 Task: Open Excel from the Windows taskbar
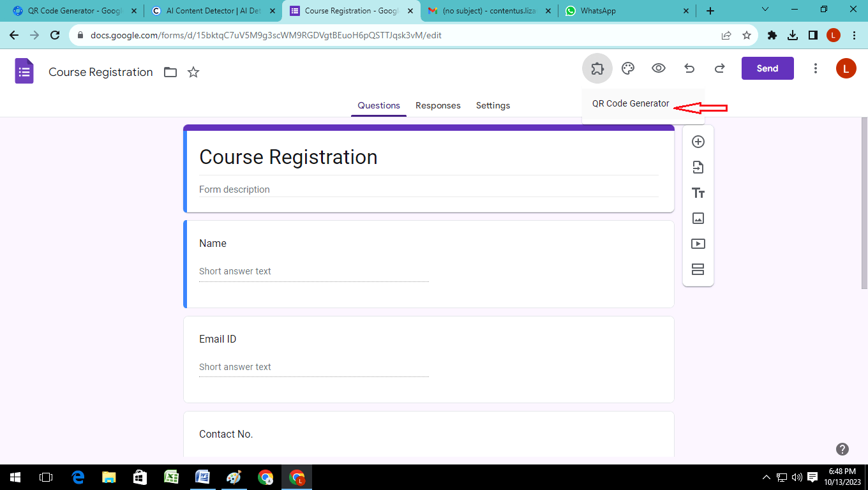(171, 477)
